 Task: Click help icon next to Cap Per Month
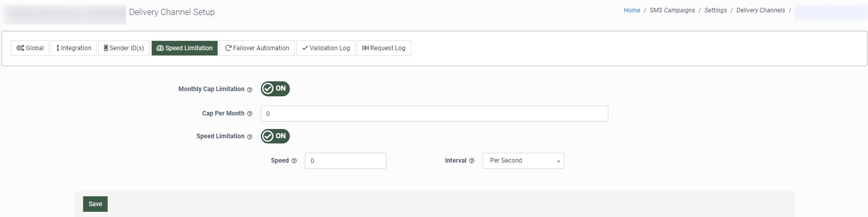[x=250, y=114]
